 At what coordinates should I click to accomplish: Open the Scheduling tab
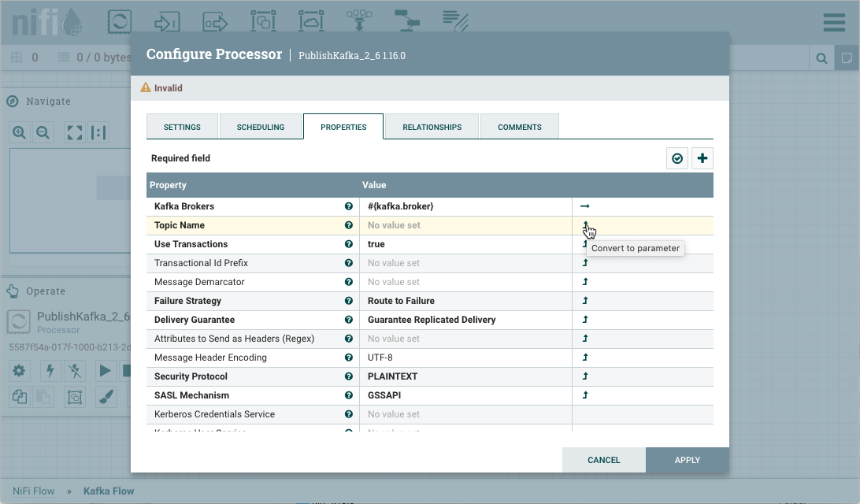(261, 127)
